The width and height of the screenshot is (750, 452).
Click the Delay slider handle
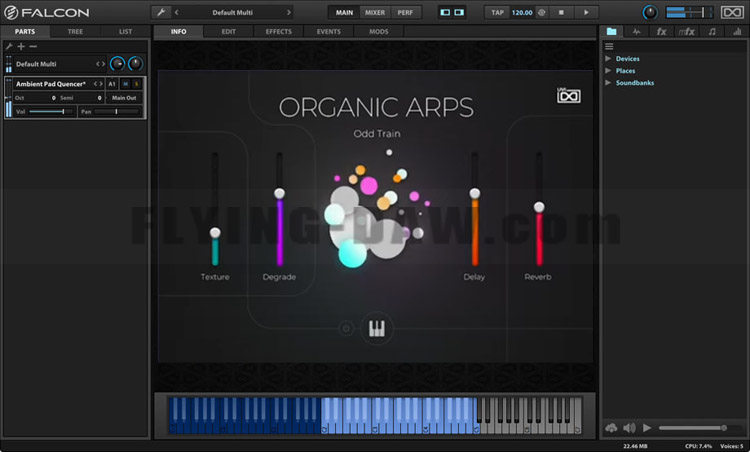pyautogui.click(x=474, y=193)
